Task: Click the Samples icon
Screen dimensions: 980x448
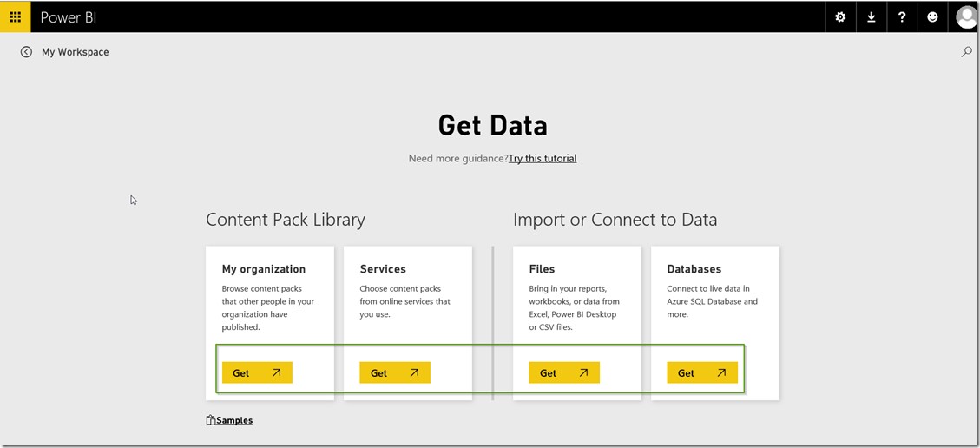Action: (211, 420)
